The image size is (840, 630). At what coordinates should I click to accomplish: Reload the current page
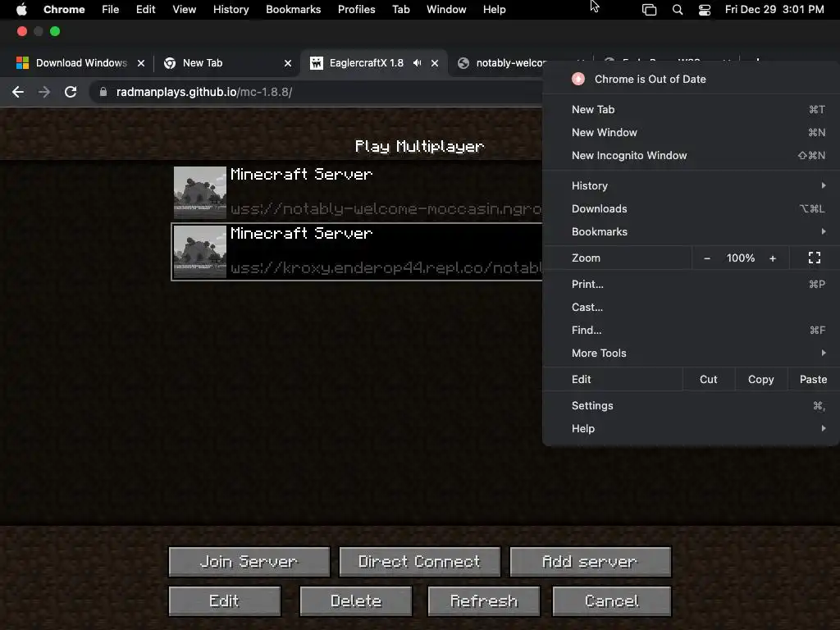(71, 92)
